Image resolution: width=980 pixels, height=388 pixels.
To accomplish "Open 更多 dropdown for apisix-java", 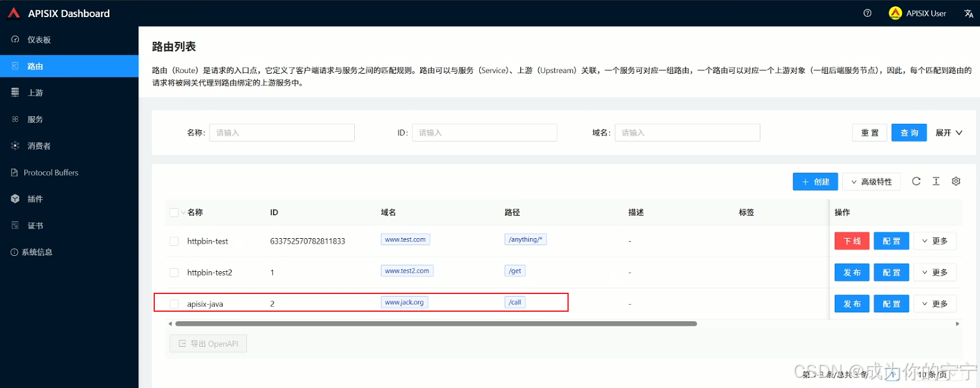I will [x=935, y=304].
